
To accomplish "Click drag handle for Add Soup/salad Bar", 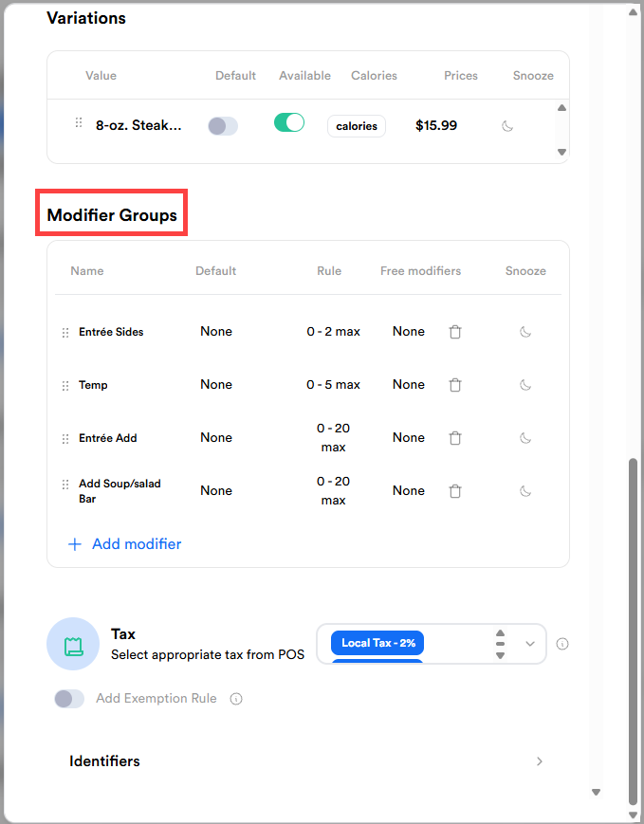I will [x=65, y=485].
